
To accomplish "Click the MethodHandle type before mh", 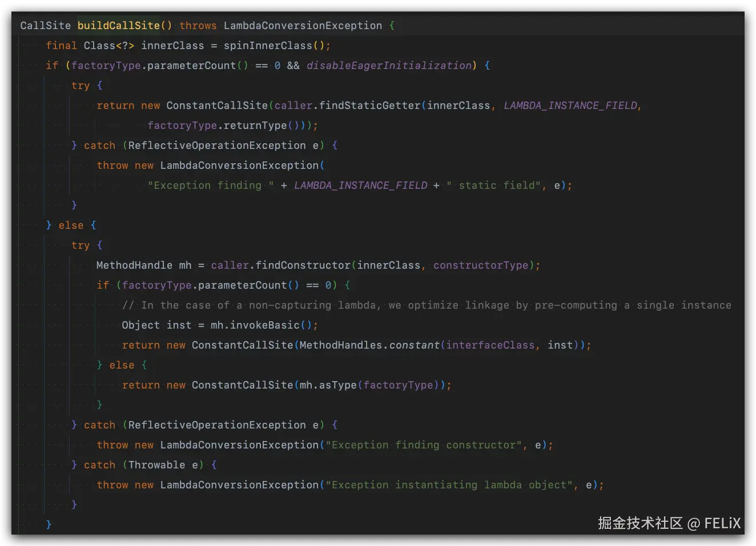I will pyautogui.click(x=134, y=265).
